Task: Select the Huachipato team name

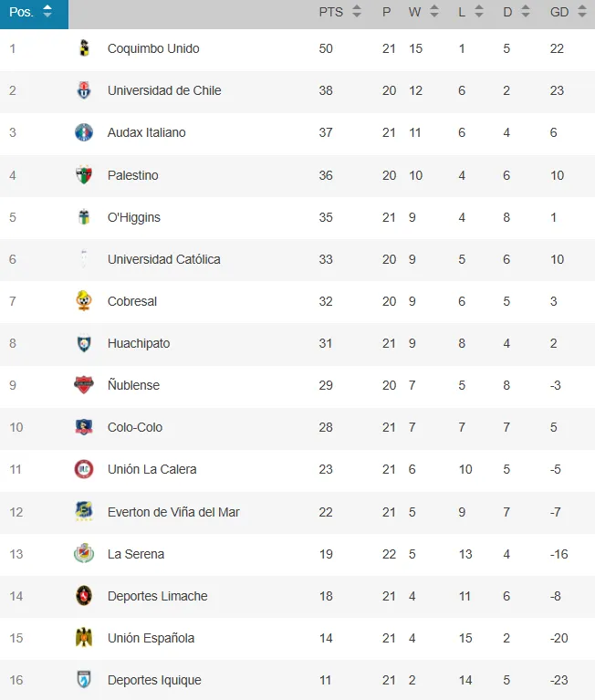Action: point(139,343)
